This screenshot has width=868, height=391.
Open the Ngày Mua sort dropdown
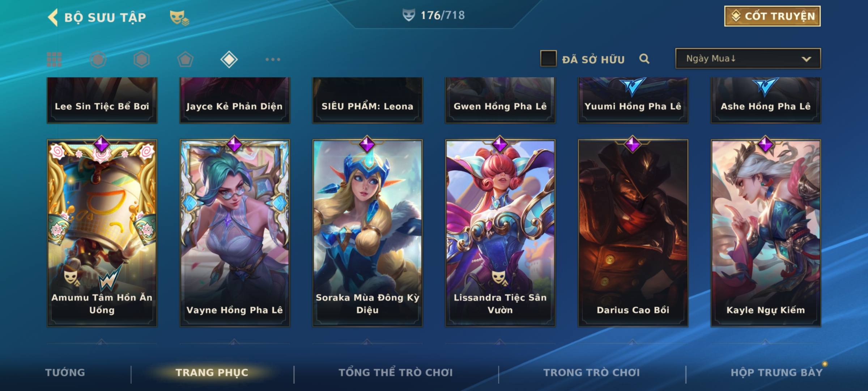(x=748, y=58)
